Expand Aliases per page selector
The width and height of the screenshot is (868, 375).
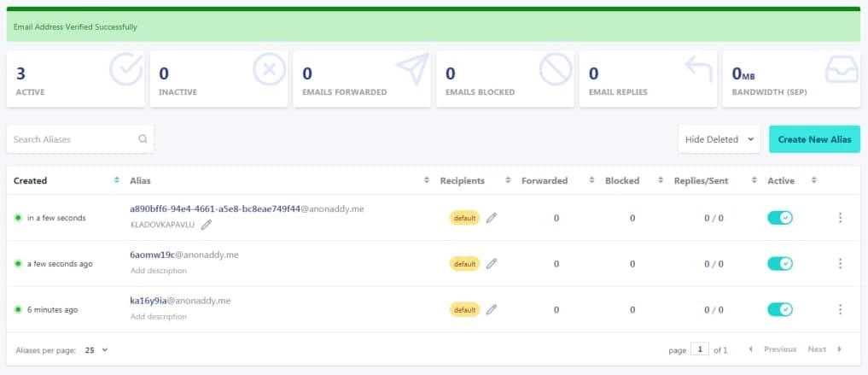(96, 349)
